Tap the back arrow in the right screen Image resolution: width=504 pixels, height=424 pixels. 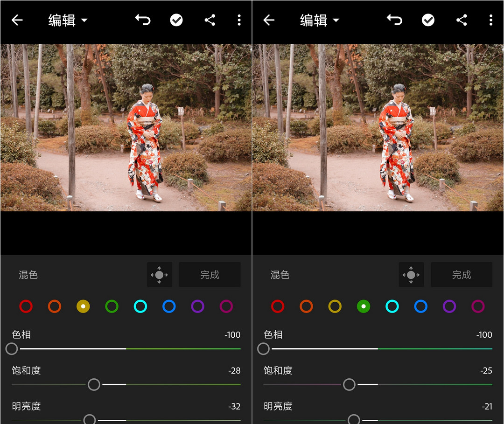[x=269, y=20]
